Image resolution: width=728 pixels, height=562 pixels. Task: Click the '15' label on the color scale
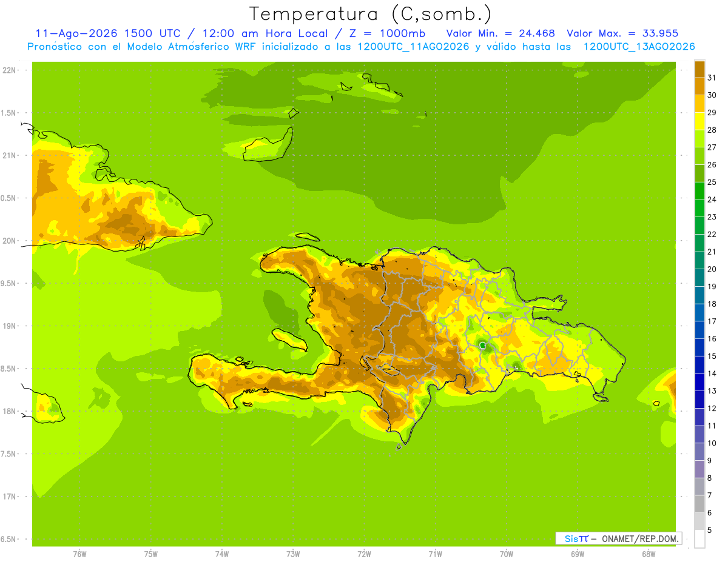pyautogui.click(x=712, y=356)
